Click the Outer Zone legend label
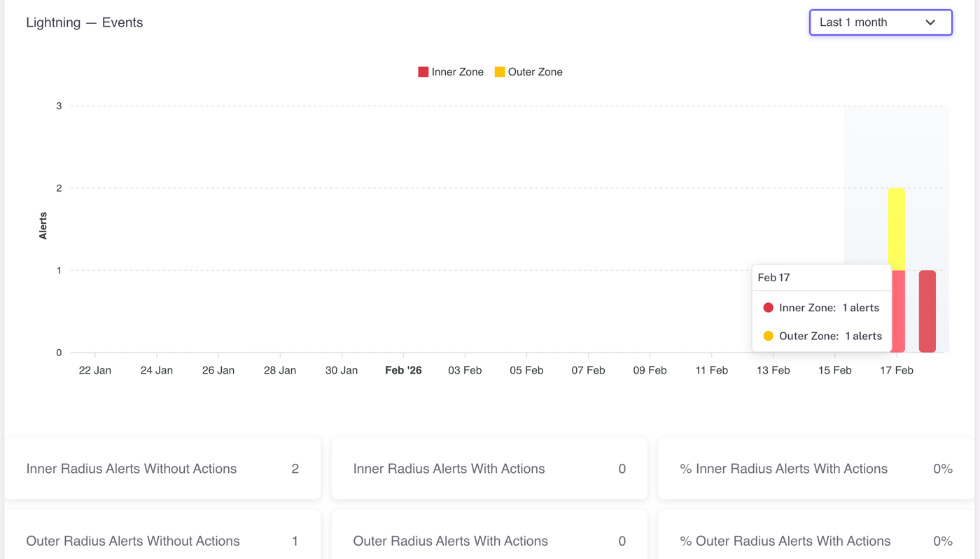This screenshot has width=980, height=559. tap(535, 72)
